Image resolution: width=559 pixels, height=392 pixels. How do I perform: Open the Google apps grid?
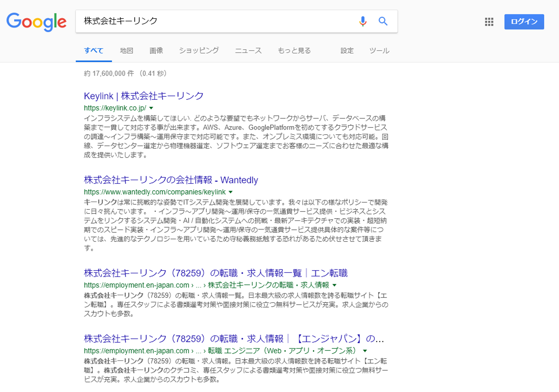[x=489, y=22]
